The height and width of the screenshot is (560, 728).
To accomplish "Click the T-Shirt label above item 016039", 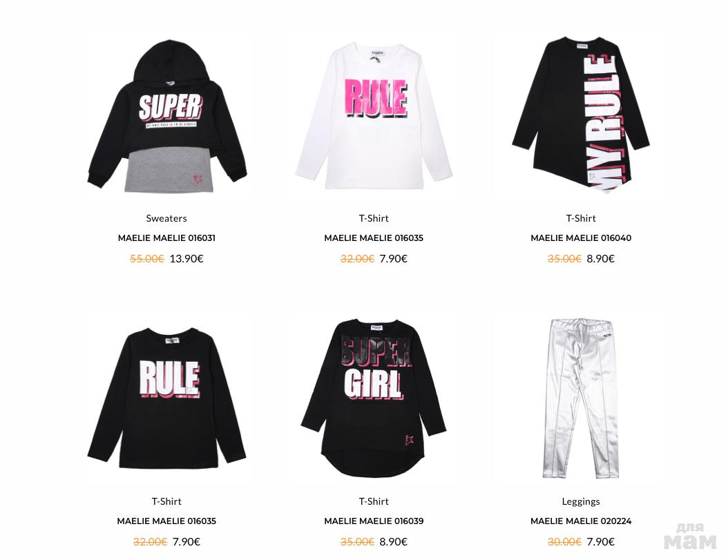I will pos(374,501).
